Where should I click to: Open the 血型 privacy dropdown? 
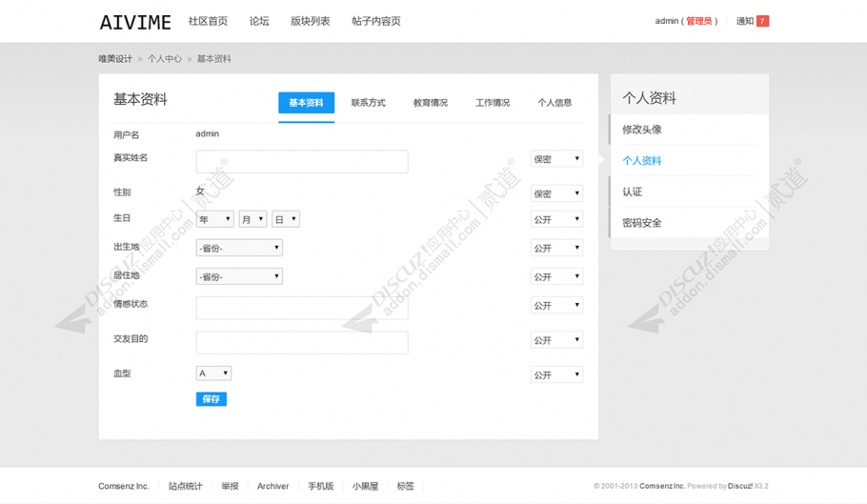click(556, 374)
